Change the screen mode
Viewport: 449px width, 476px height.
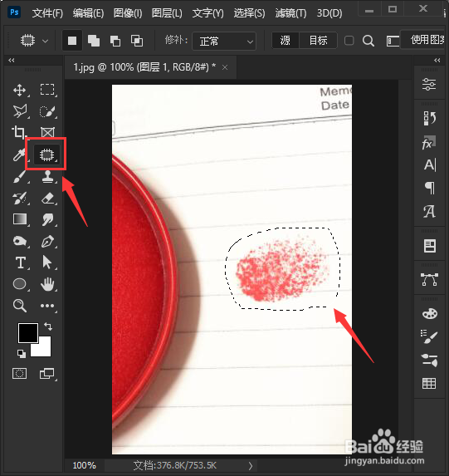click(47, 373)
